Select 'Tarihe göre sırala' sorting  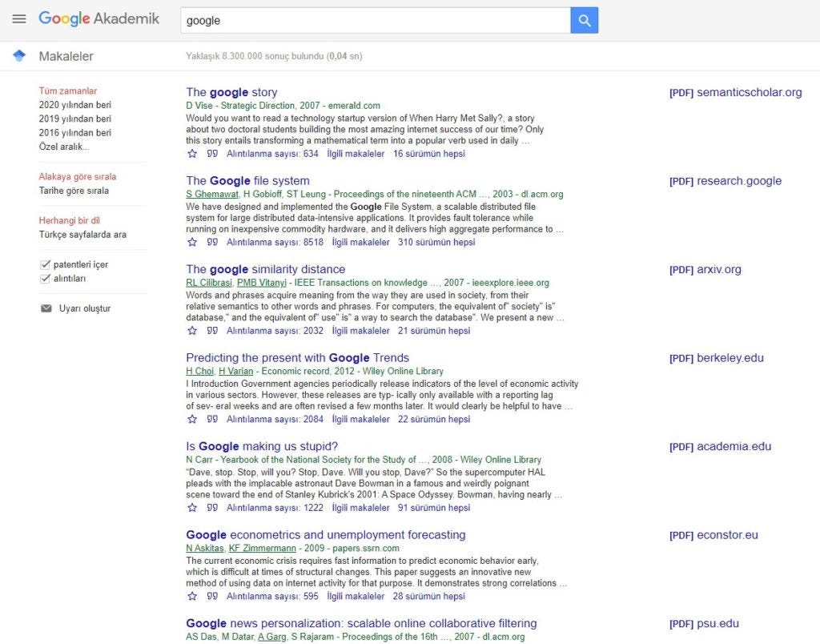click(x=74, y=191)
